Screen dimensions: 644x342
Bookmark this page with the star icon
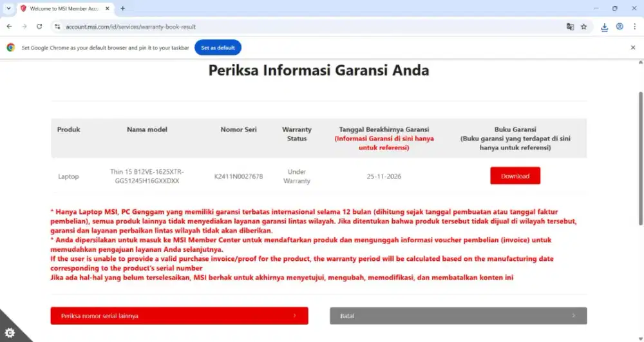pyautogui.click(x=583, y=27)
